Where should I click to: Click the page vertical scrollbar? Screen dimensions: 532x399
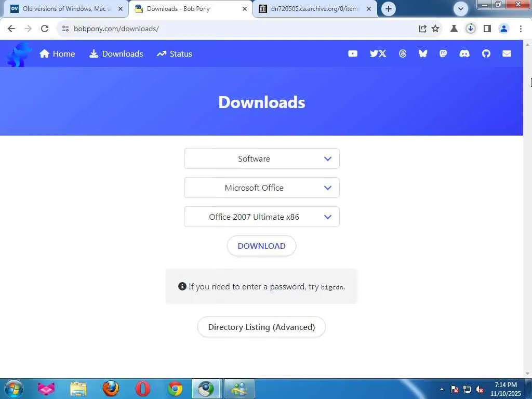point(528,209)
